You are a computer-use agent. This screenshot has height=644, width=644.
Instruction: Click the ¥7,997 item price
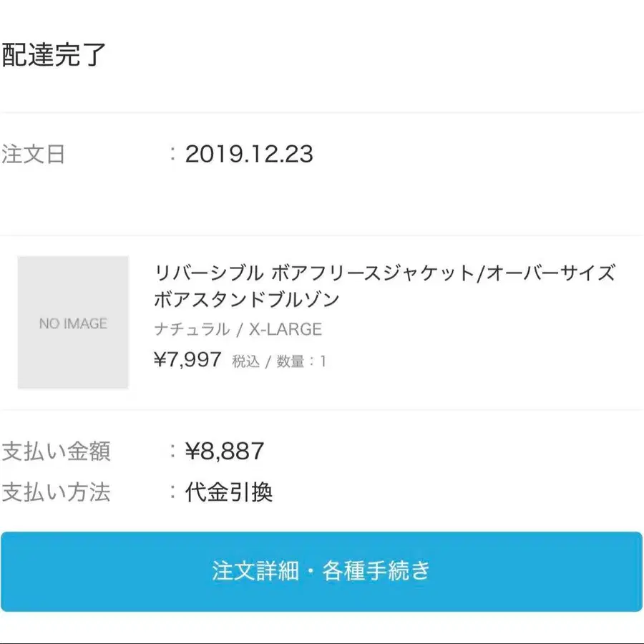pyautogui.click(x=187, y=359)
